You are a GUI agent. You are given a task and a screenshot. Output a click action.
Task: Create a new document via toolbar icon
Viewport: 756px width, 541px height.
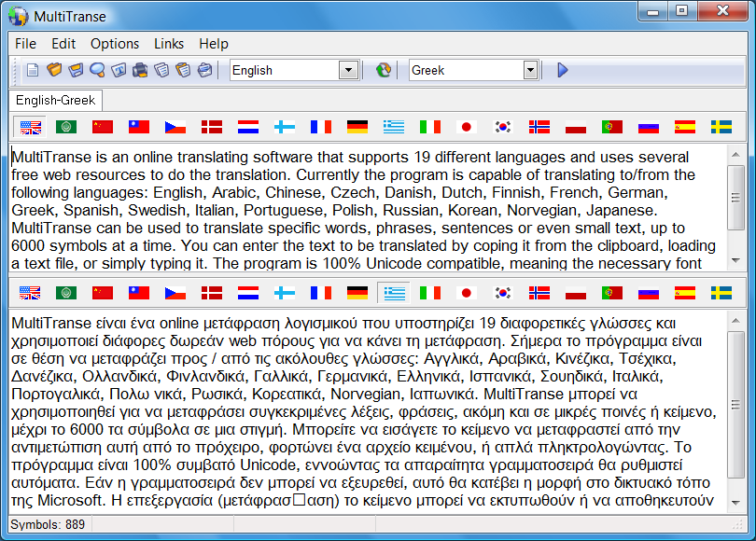pyautogui.click(x=33, y=70)
